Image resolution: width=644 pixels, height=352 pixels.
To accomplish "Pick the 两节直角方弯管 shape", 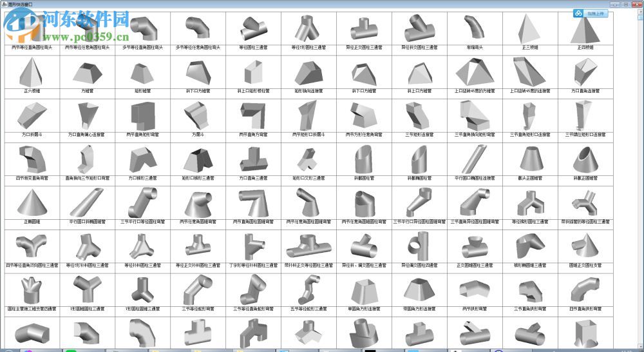I will [253, 115].
